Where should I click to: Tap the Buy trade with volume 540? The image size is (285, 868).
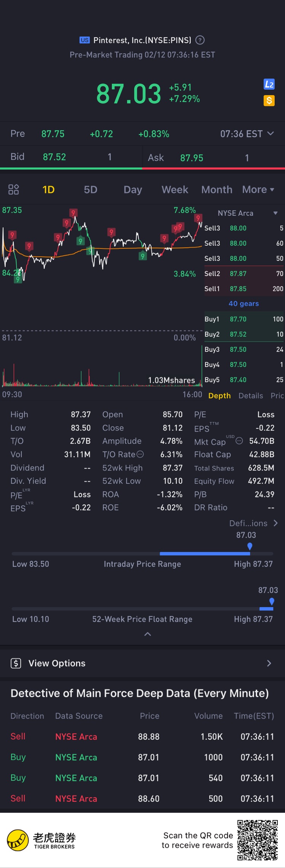(x=142, y=778)
